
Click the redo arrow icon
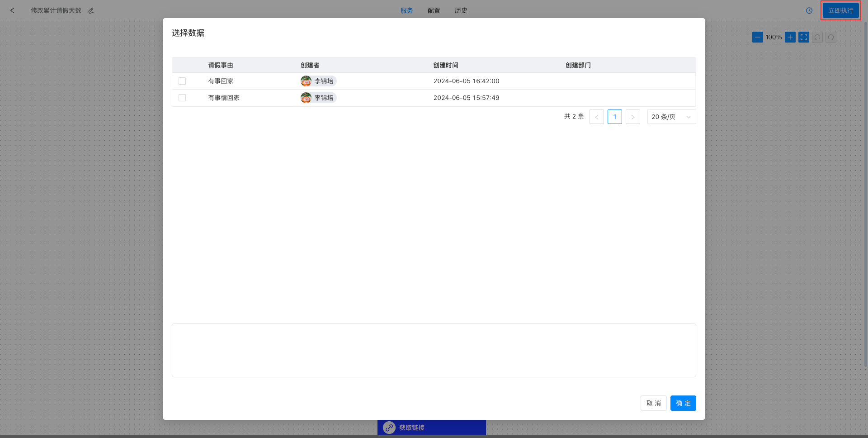click(x=831, y=37)
